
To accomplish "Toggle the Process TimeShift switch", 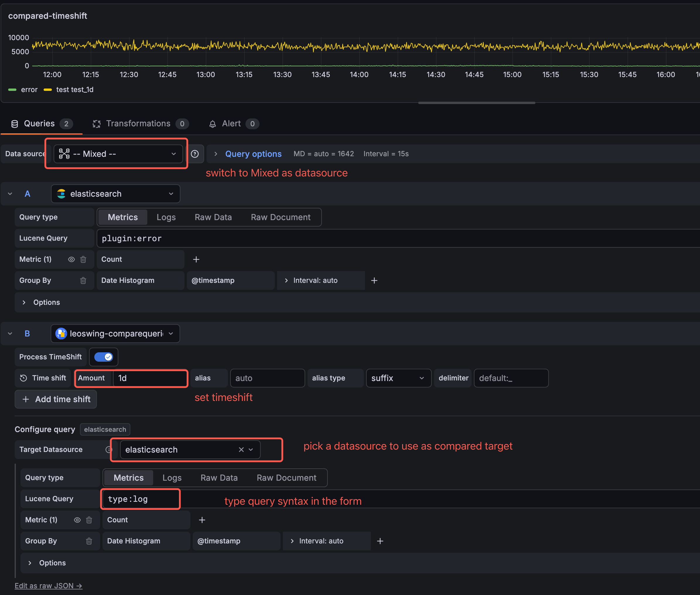I will 103,357.
